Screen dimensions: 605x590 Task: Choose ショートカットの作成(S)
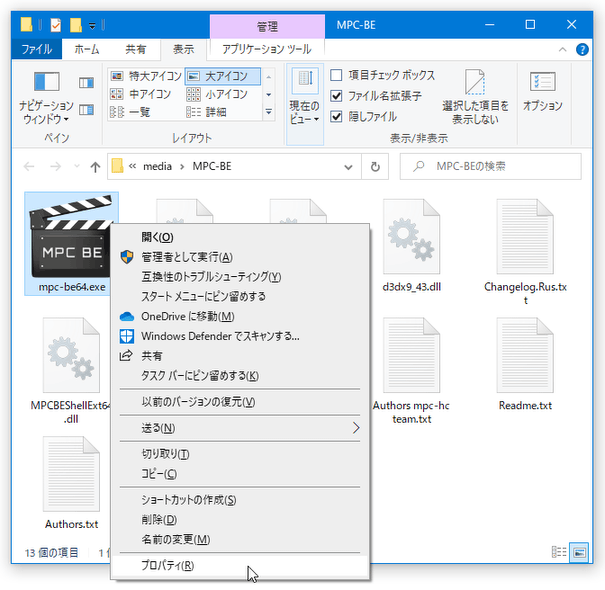pyautogui.click(x=240, y=500)
